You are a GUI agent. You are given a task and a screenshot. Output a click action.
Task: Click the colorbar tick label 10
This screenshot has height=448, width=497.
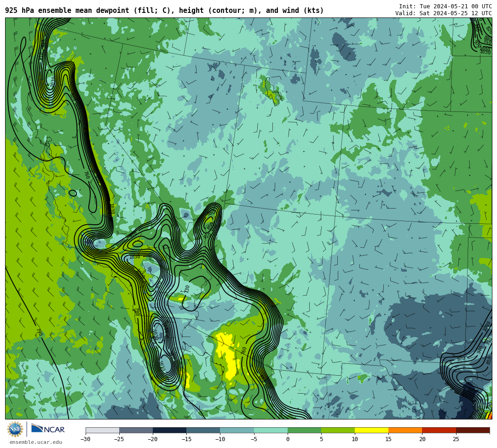(x=355, y=439)
